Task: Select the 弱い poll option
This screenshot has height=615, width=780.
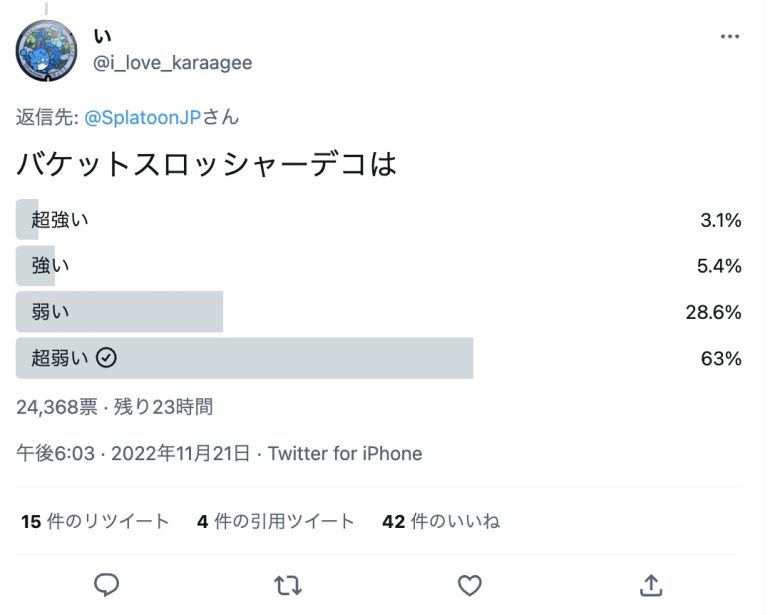Action: pos(51,312)
